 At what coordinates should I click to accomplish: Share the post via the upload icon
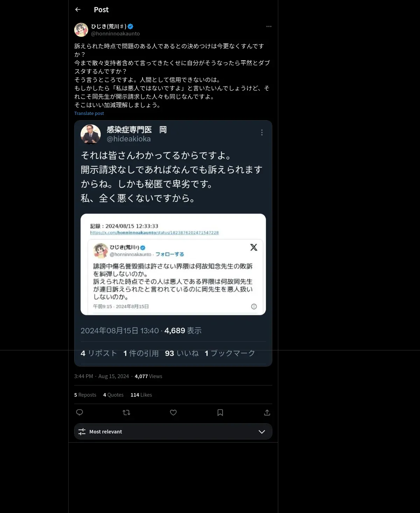click(267, 412)
